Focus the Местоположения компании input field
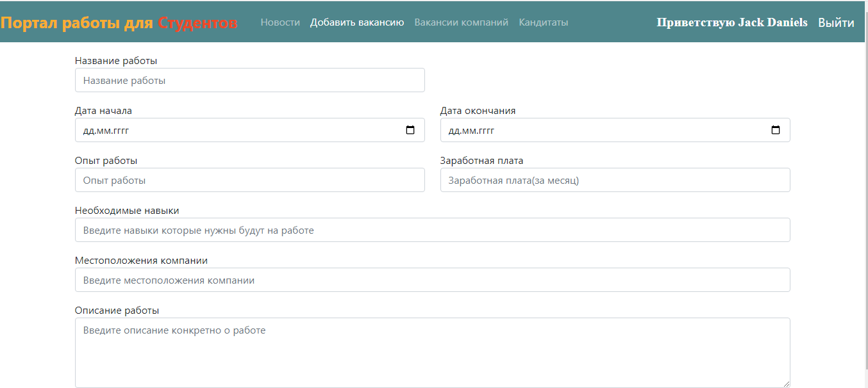Image resolution: width=868 pixels, height=388 pixels. 433,280
